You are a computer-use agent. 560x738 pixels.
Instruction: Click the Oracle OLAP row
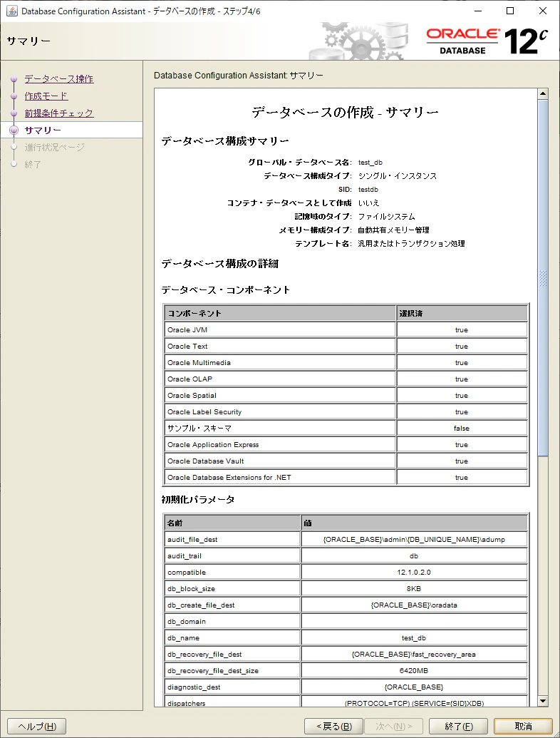tap(346, 379)
